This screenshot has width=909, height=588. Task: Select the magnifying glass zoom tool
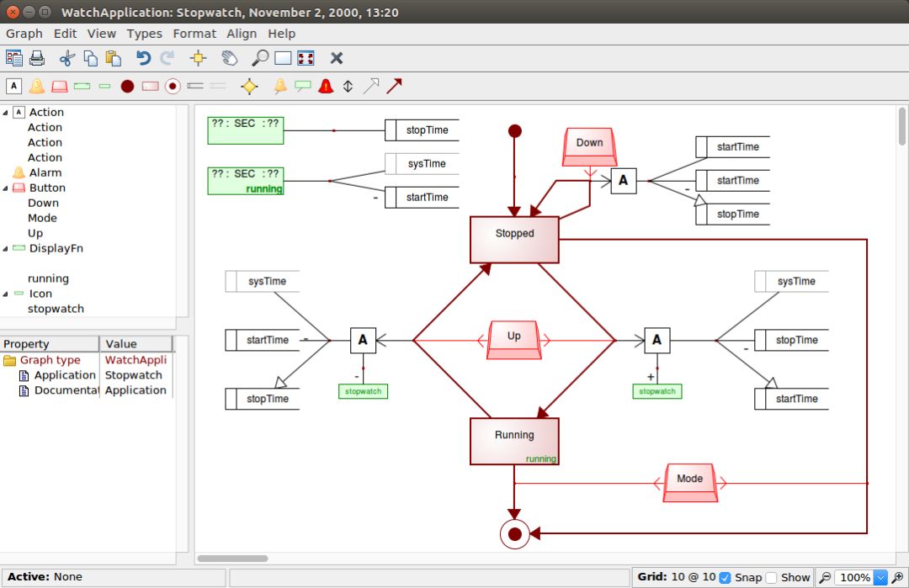coord(260,58)
